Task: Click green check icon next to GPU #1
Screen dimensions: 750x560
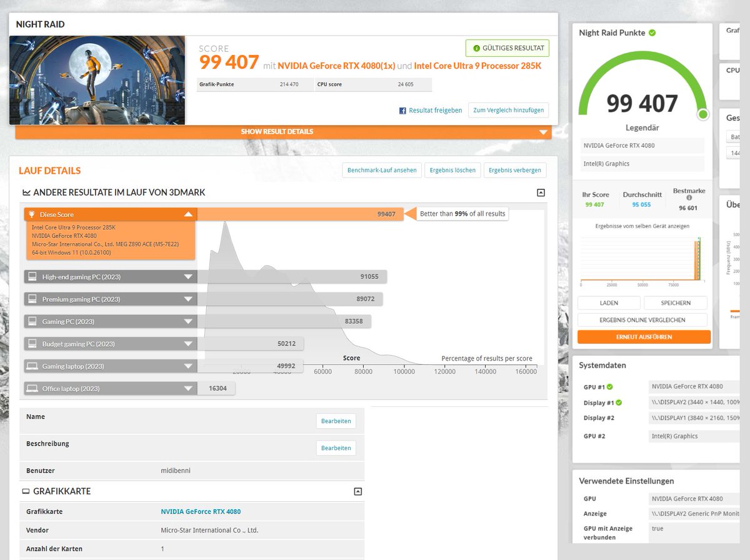Action: click(609, 387)
